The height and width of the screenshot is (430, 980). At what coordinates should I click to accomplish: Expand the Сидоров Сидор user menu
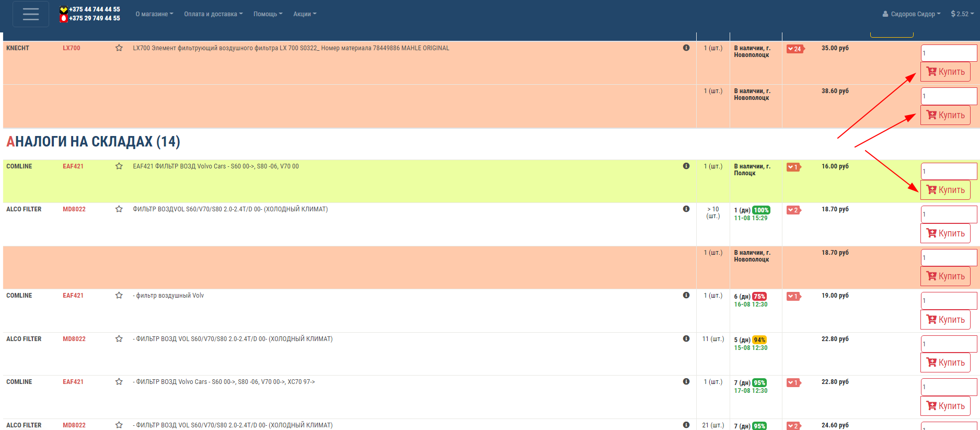(x=911, y=14)
